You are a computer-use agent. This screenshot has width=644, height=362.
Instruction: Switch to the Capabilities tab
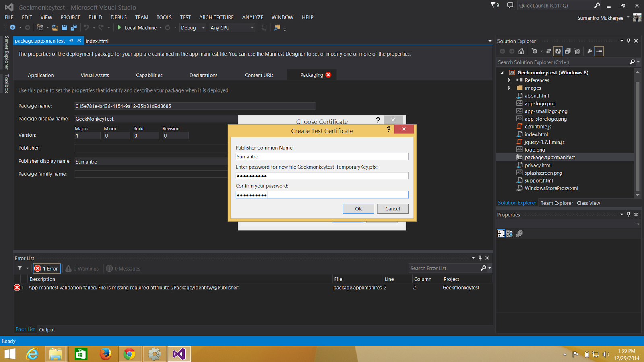coord(149,75)
